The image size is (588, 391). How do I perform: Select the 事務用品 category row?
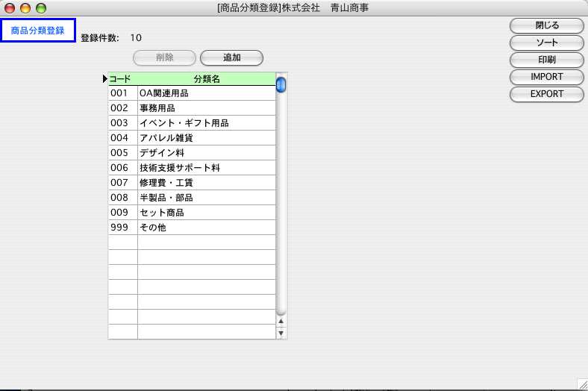pyautogui.click(x=206, y=108)
